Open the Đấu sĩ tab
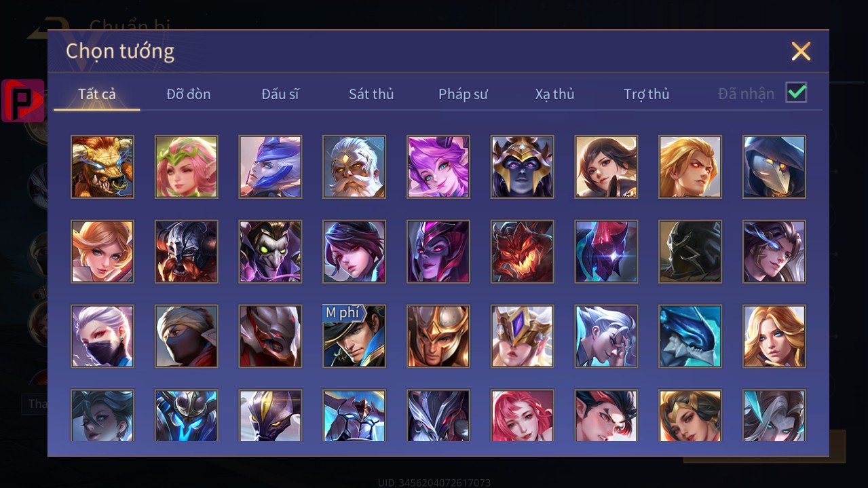This screenshot has width=868, height=488. tap(280, 94)
